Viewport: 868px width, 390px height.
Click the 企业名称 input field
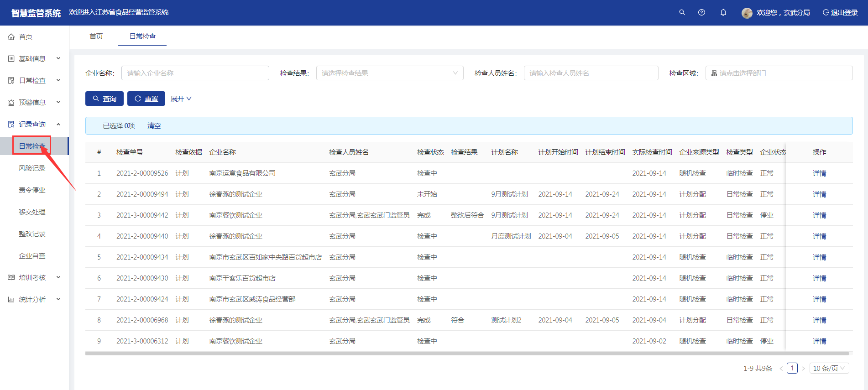(195, 73)
